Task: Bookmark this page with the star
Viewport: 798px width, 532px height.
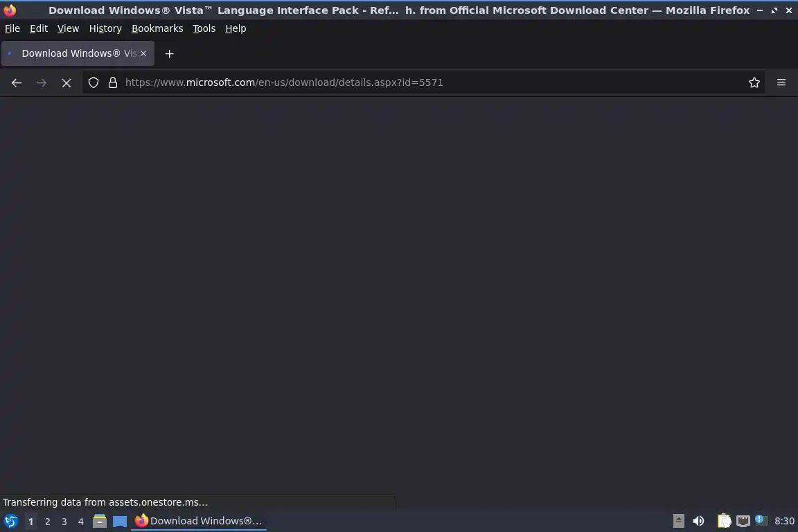Action: click(754, 82)
